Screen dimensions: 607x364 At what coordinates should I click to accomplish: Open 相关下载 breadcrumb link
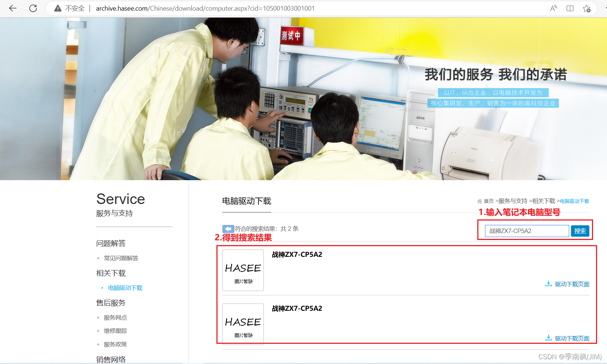[544, 201]
